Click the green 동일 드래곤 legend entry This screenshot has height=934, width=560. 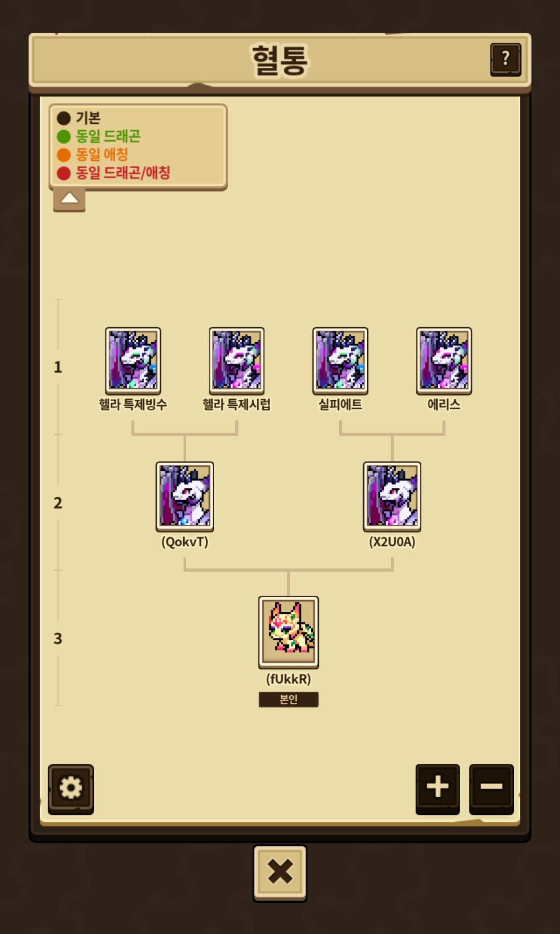click(x=98, y=136)
